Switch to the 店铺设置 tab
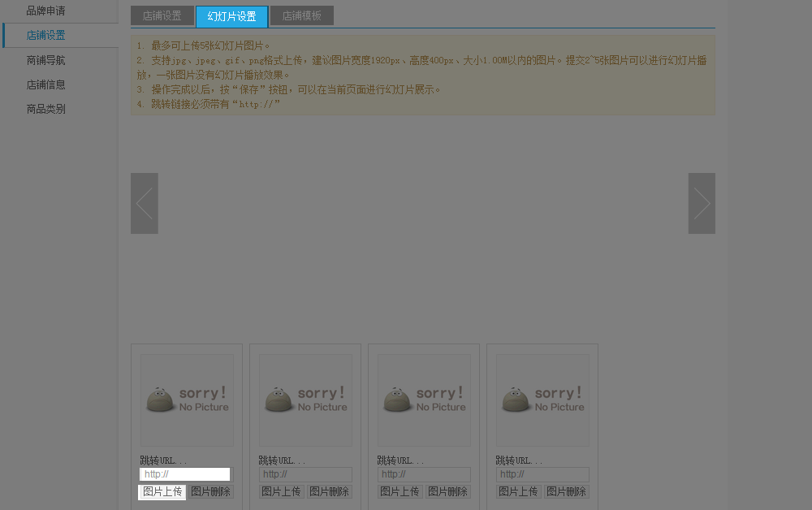The image size is (812, 510). [162, 16]
